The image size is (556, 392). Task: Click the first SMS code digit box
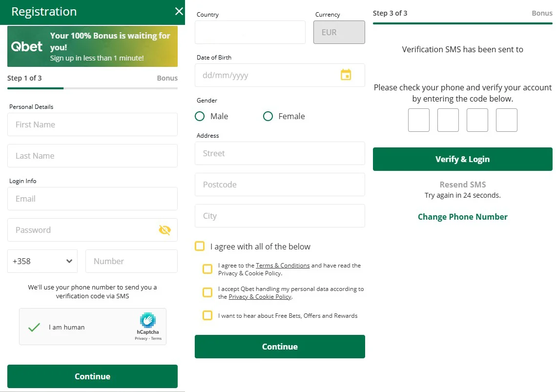point(418,120)
